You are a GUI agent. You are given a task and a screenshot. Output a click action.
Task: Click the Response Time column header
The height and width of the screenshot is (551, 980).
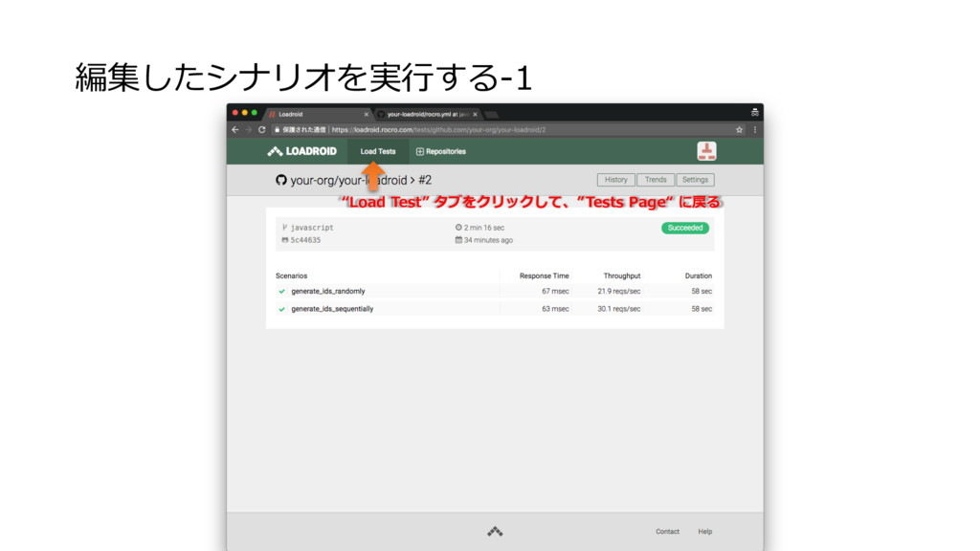pos(544,275)
